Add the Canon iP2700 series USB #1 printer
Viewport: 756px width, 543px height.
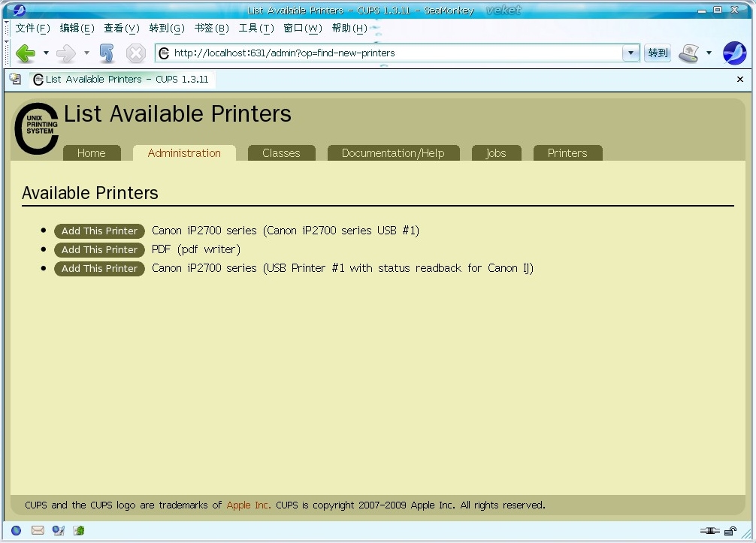(x=99, y=231)
